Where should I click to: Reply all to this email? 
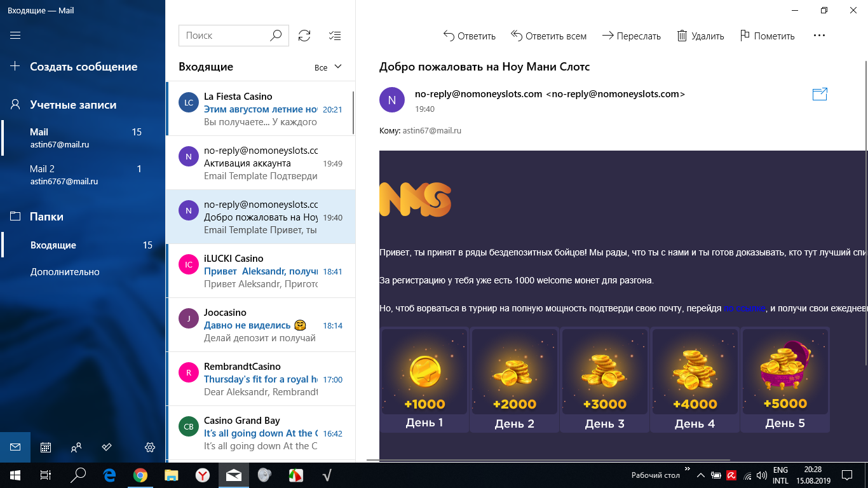pyautogui.click(x=548, y=36)
